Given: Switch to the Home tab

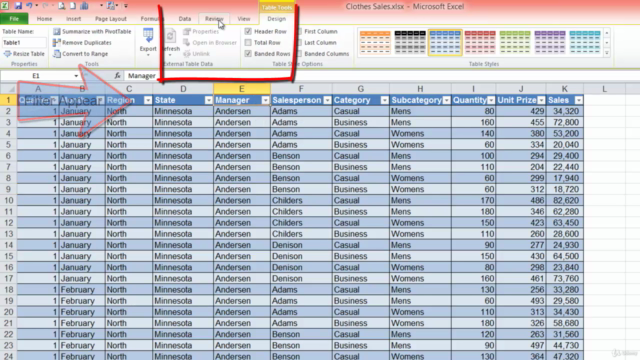Looking at the screenshot, I should [44, 19].
